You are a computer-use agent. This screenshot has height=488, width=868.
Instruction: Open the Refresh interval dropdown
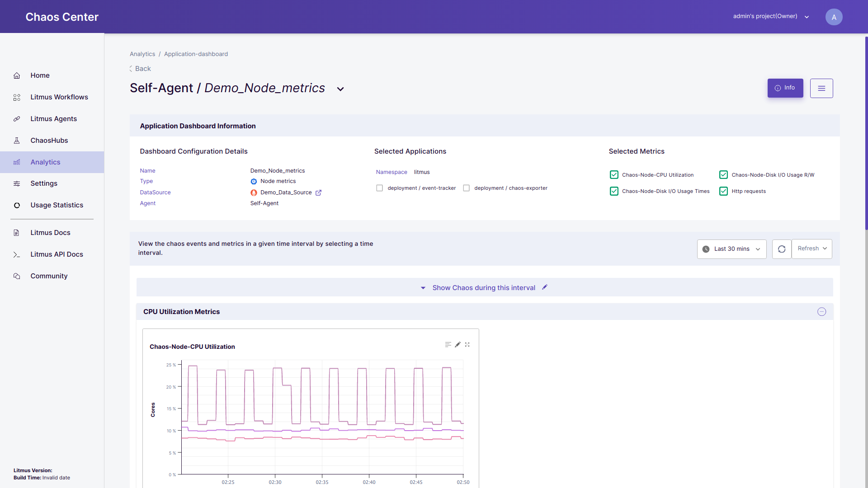[x=811, y=249]
